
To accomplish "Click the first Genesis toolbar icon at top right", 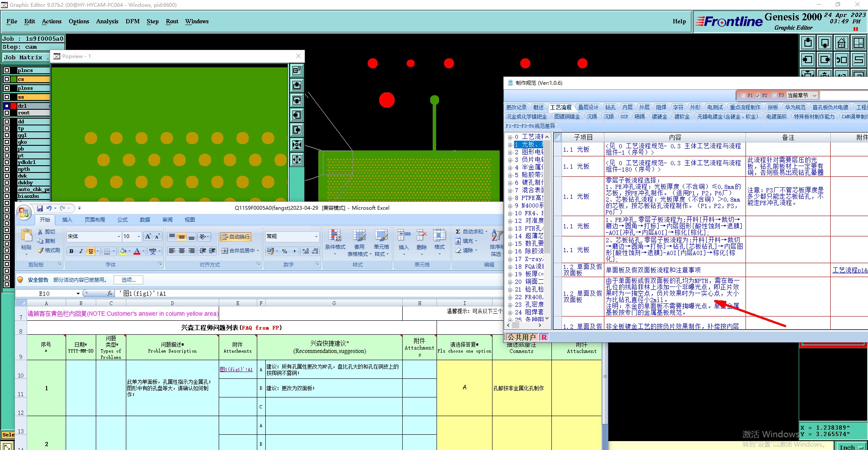I will [808, 43].
